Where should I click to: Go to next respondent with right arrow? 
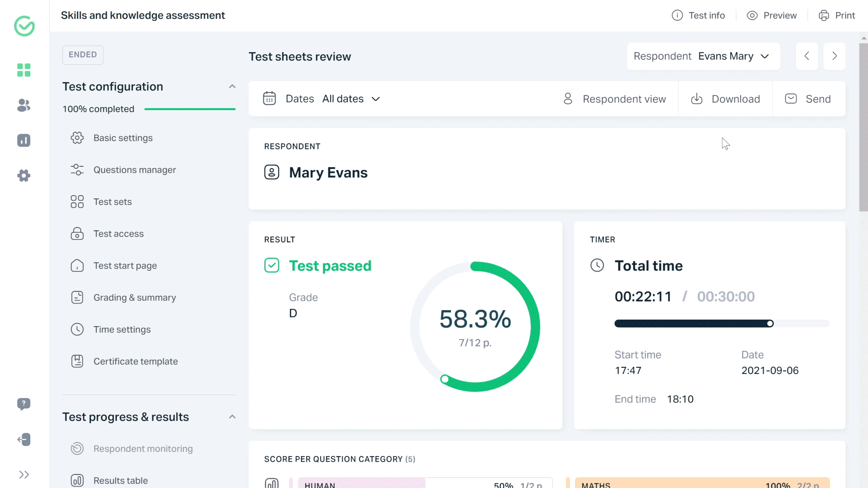(834, 56)
